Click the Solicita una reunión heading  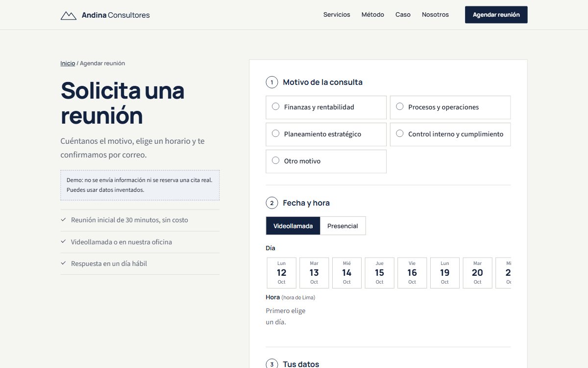122,103
